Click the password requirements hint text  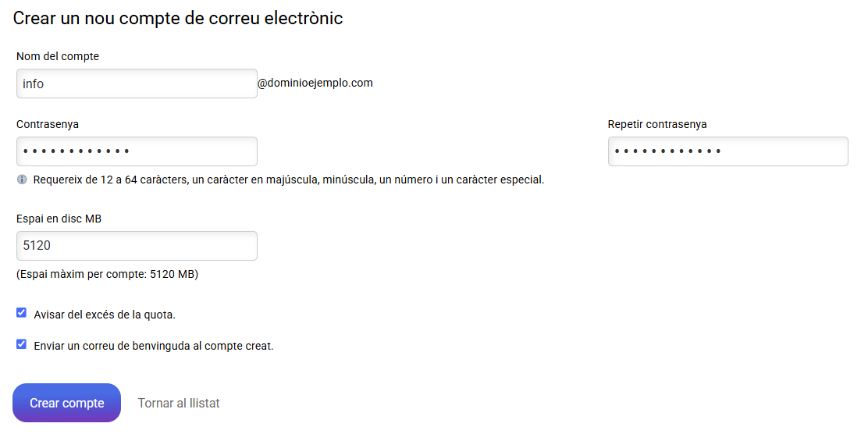tap(288, 180)
